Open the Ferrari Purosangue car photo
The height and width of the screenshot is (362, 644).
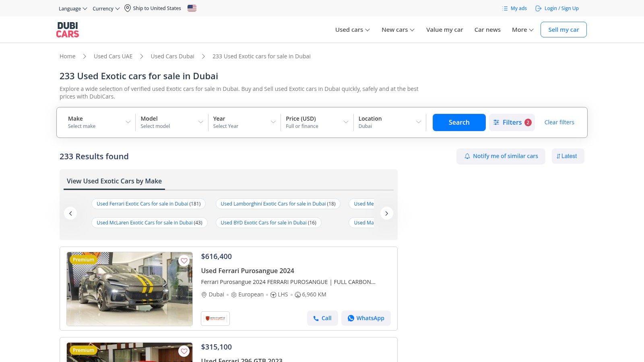[x=130, y=289]
